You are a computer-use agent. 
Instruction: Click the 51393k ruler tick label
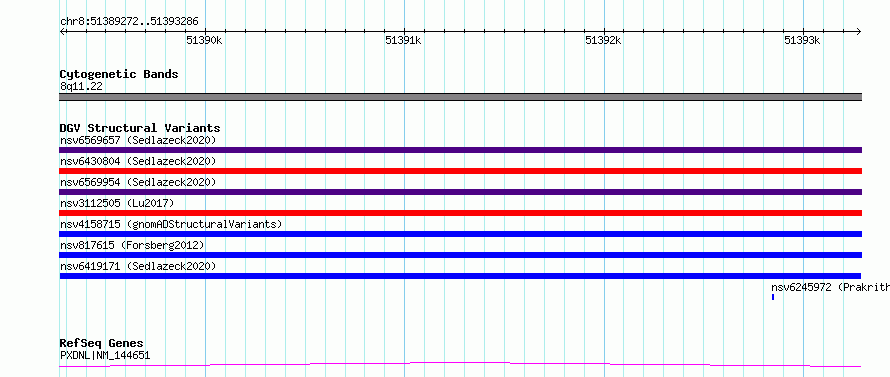pyautogui.click(x=803, y=41)
